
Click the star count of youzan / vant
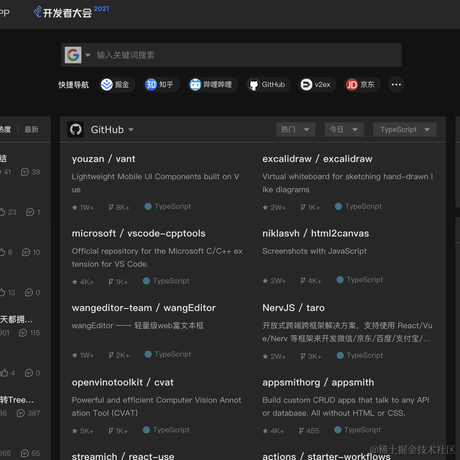[x=83, y=207]
